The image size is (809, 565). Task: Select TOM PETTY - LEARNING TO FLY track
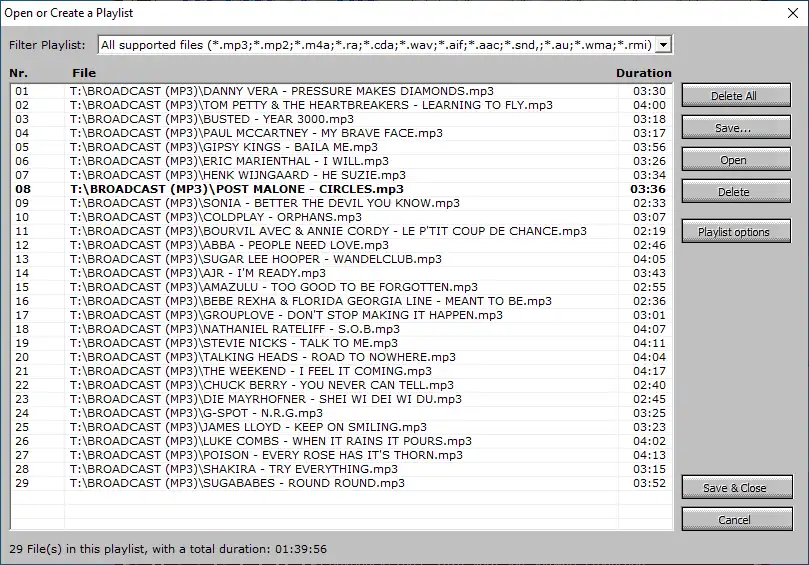(x=342, y=105)
